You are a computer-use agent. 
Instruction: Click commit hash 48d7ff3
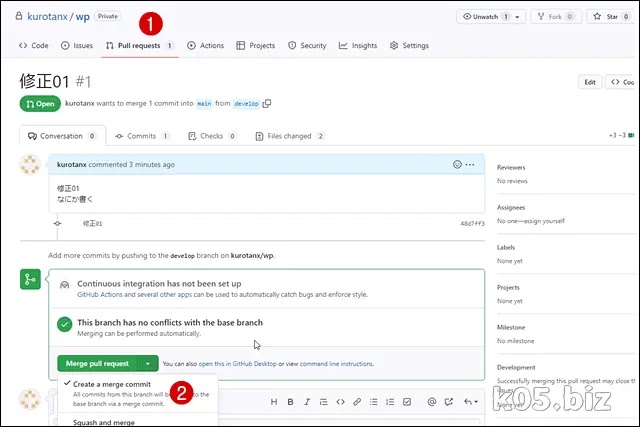pyautogui.click(x=472, y=223)
